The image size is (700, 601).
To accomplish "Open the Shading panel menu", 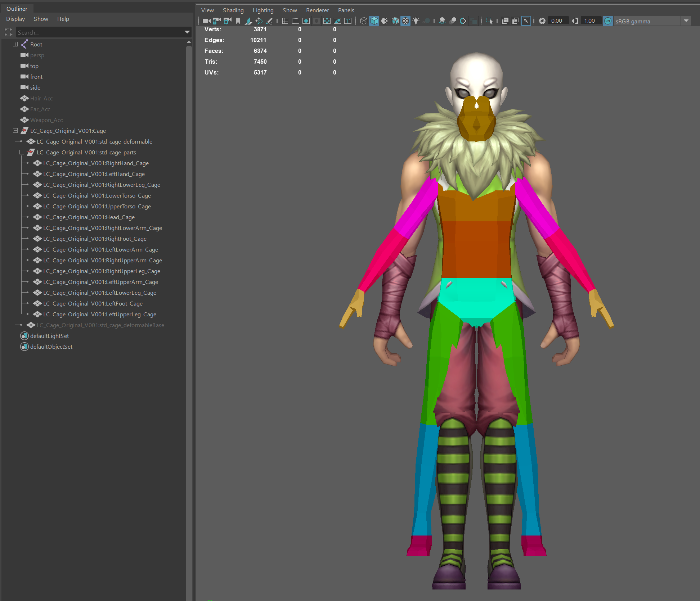I will click(x=233, y=10).
